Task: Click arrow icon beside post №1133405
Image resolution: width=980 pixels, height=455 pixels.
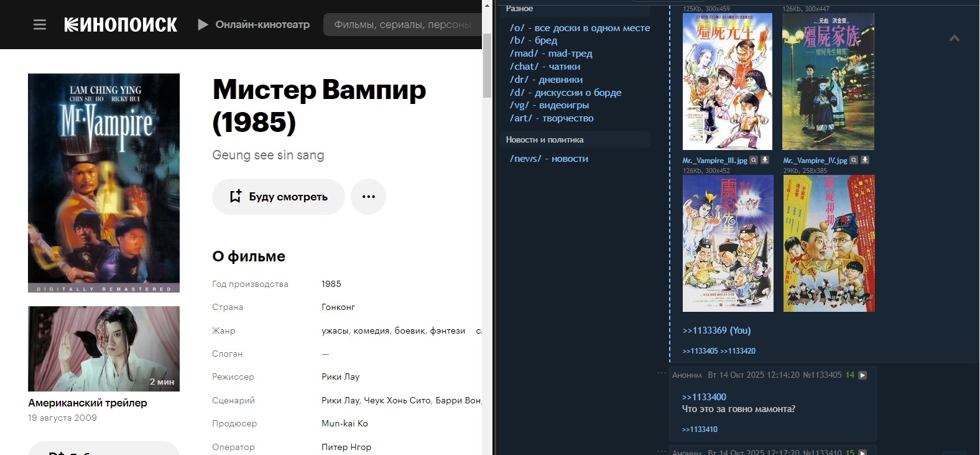Action: [862, 375]
